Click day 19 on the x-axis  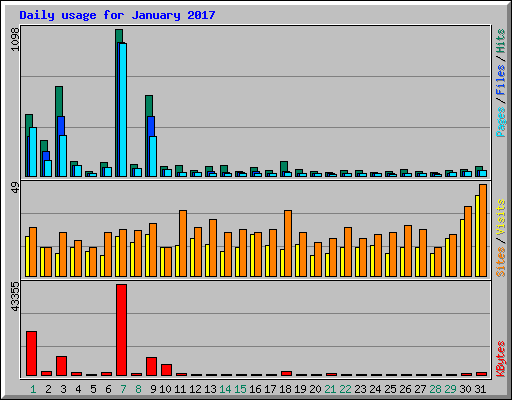coord(300,389)
